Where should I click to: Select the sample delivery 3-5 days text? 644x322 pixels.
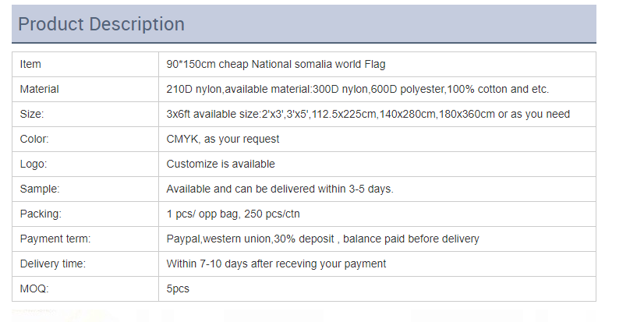click(280, 189)
